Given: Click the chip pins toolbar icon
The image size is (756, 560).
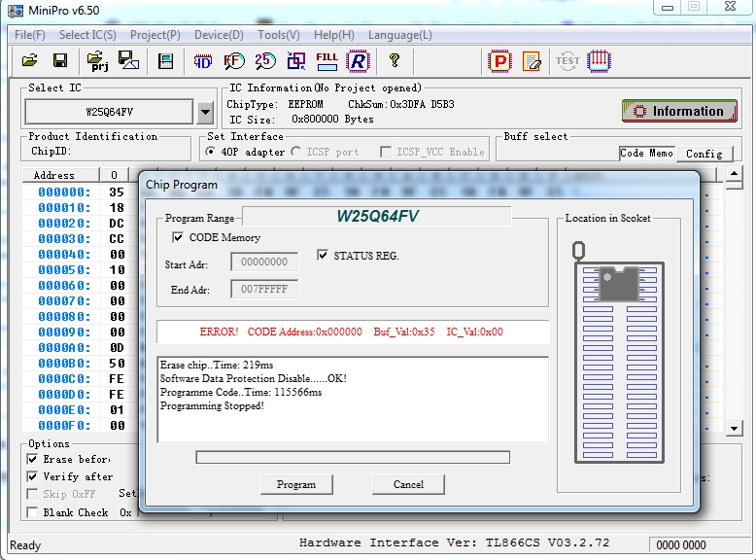Looking at the screenshot, I should click(x=599, y=61).
